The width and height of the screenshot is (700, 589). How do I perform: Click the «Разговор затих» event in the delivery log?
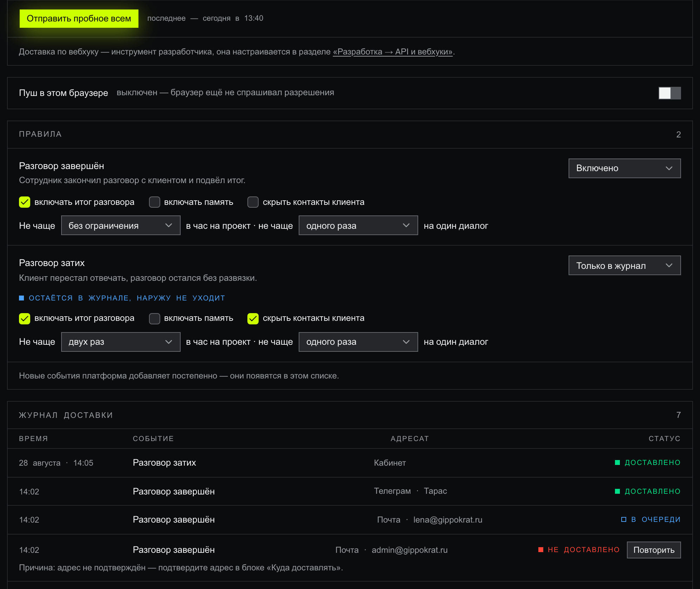pos(164,463)
